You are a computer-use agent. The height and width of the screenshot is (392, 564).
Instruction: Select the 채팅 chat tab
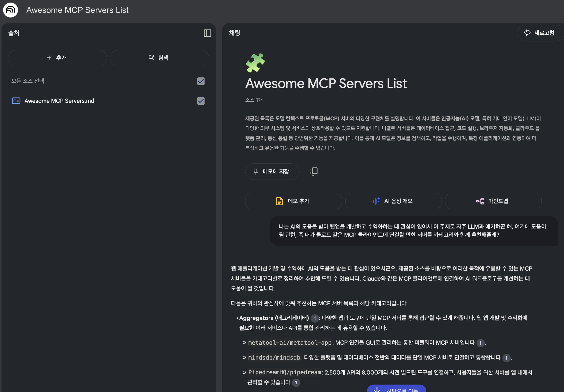[x=234, y=33]
